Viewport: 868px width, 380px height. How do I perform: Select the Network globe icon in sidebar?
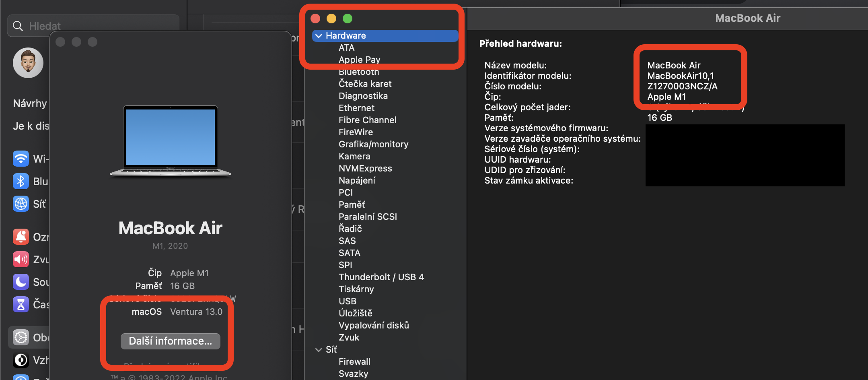[x=21, y=204]
